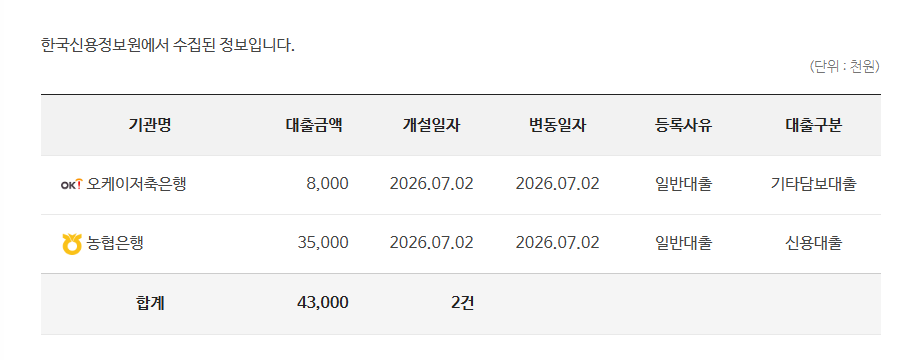Click the yellow Nonghyup bank logo icon

72,244
